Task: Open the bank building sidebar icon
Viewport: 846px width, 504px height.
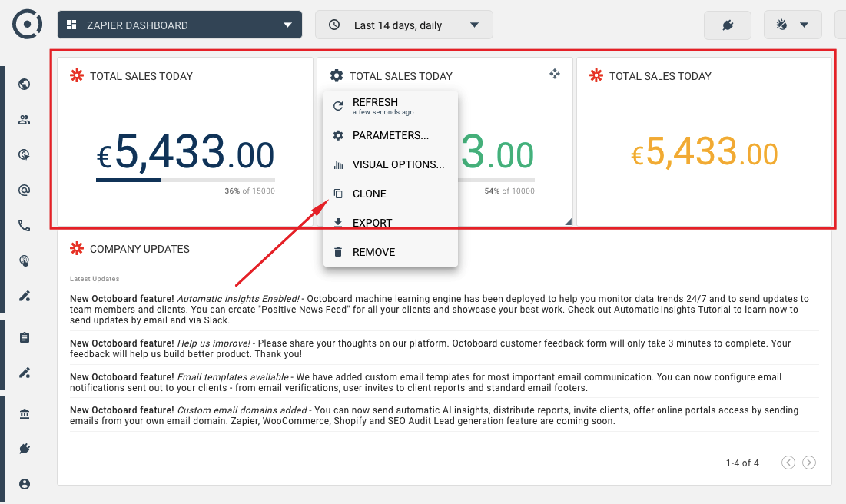Action: pos(25,414)
